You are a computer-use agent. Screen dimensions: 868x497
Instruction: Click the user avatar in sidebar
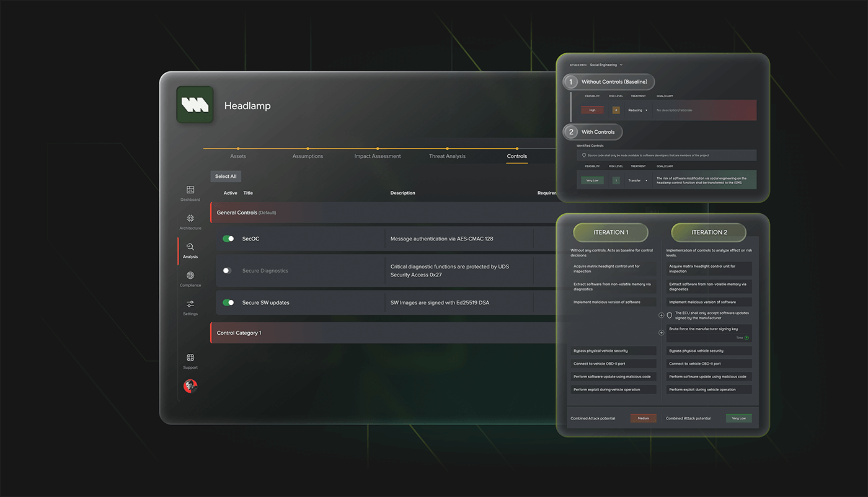(x=190, y=385)
